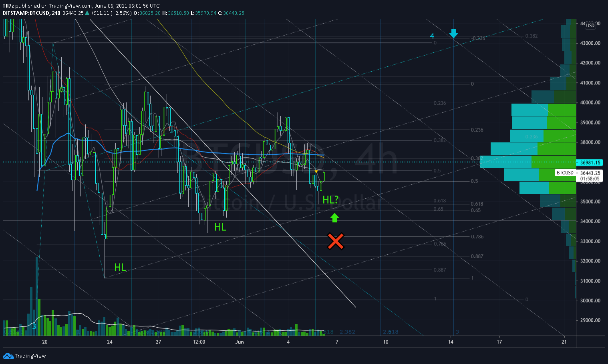Click the 29000.00 price axis label
This screenshot has width=608, height=364.
coord(590,320)
